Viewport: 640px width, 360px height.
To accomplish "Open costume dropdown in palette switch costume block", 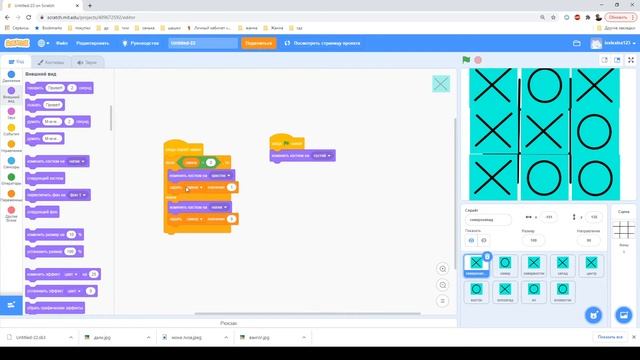I will 77,161.
